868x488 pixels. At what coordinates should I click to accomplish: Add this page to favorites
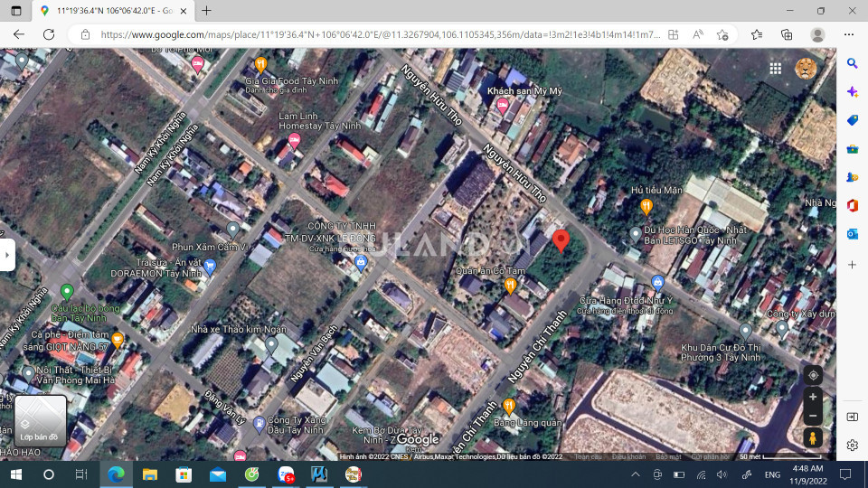coord(722,34)
